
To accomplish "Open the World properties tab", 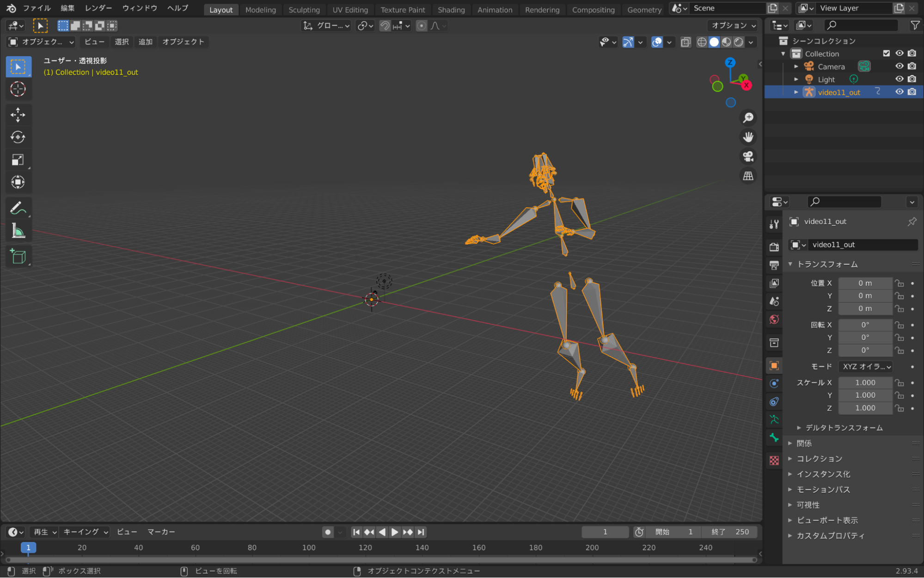I will (774, 320).
